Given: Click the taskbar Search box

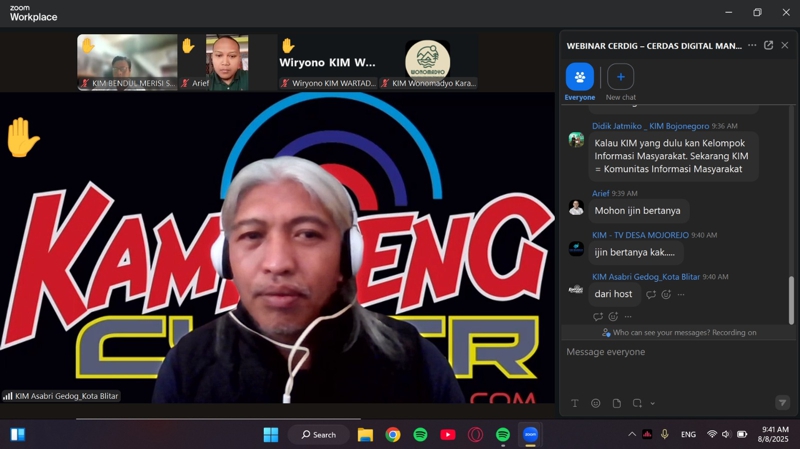Looking at the screenshot, I should click(319, 435).
